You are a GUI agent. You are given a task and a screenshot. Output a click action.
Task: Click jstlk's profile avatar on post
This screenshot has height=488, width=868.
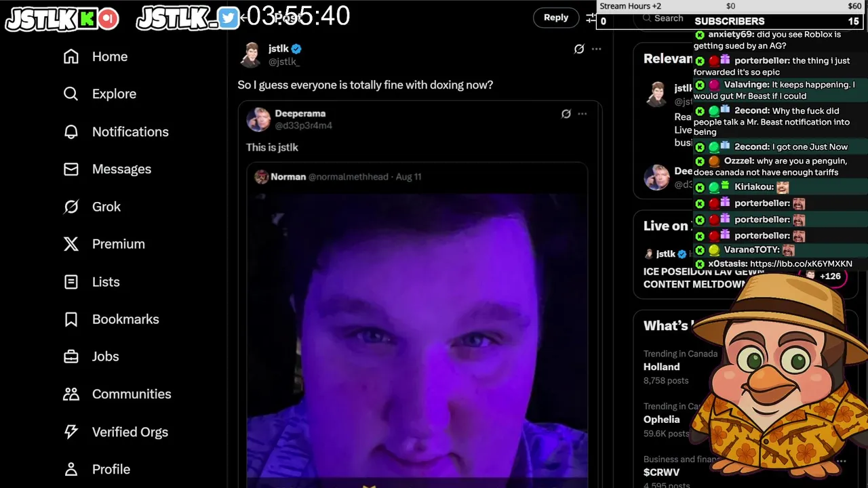251,55
